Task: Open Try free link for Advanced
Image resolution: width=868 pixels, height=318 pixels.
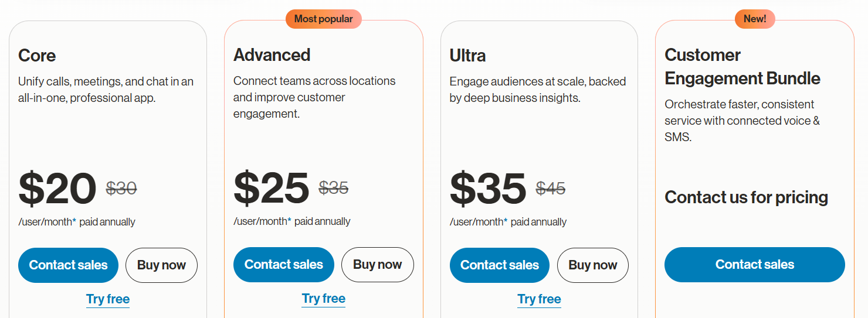Action: click(324, 299)
